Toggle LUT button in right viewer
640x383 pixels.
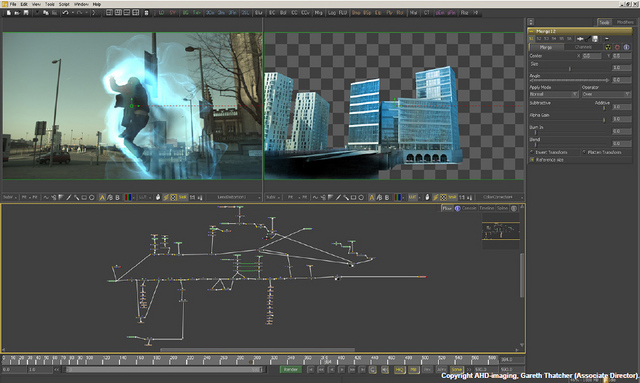click(412, 197)
